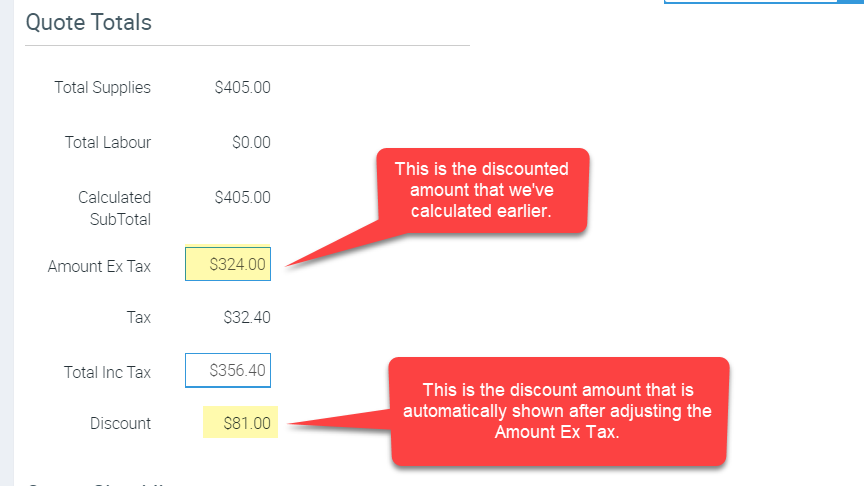Select the Total Supplies $405.00 amount

pos(242,87)
